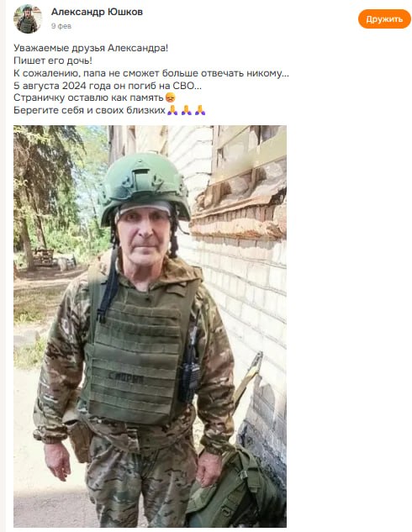Click the line starting 5 августа 2024

108,86
